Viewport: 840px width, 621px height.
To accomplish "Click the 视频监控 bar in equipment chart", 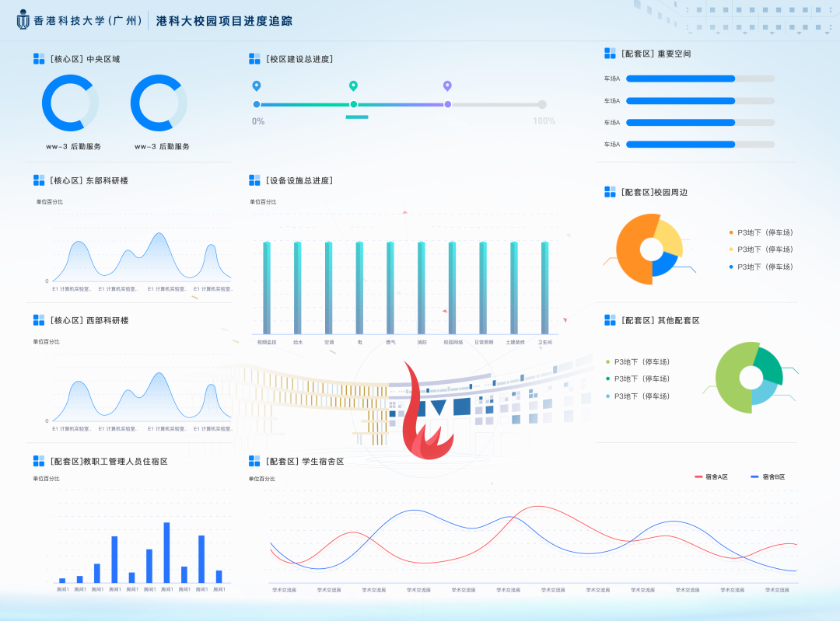I will click(267, 288).
